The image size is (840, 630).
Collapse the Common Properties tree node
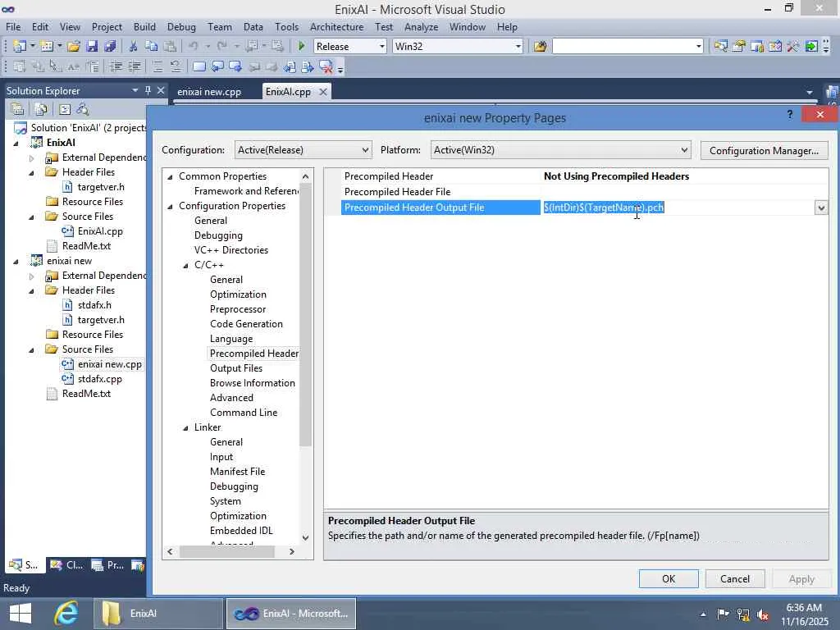[x=171, y=177]
